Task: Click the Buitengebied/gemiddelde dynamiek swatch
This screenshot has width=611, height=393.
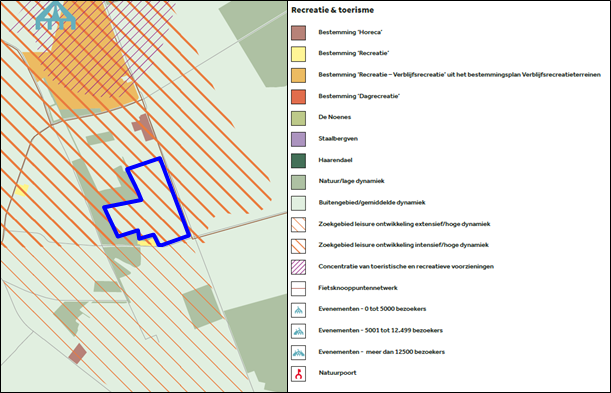Action: [x=298, y=203]
